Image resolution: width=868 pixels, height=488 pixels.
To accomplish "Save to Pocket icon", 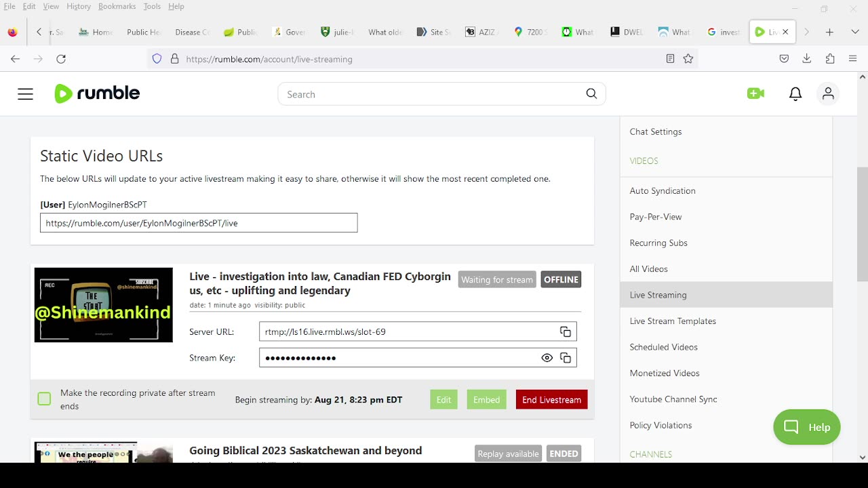I will 784,59.
